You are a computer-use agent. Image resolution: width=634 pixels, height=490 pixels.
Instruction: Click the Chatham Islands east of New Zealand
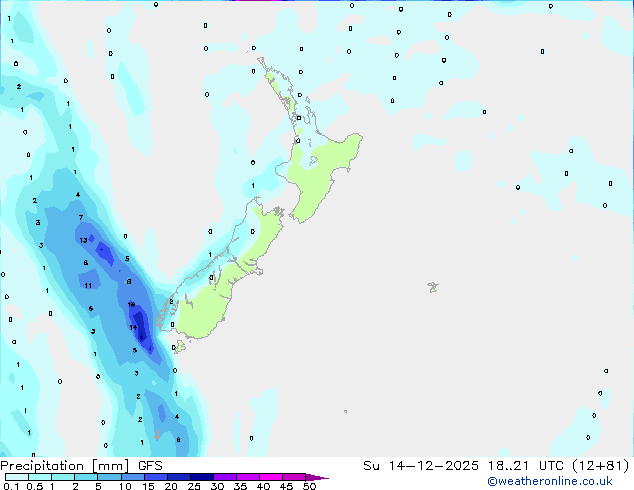click(433, 287)
